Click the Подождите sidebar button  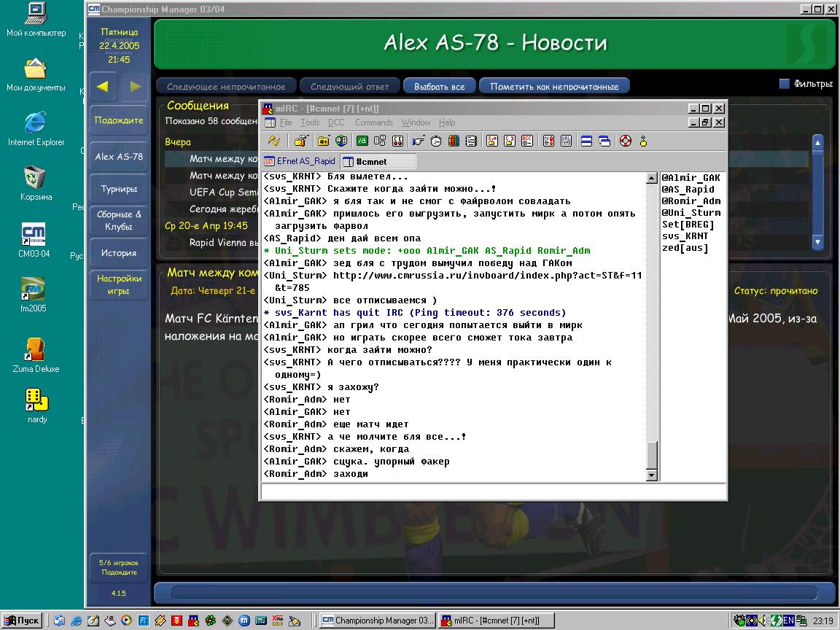[119, 120]
